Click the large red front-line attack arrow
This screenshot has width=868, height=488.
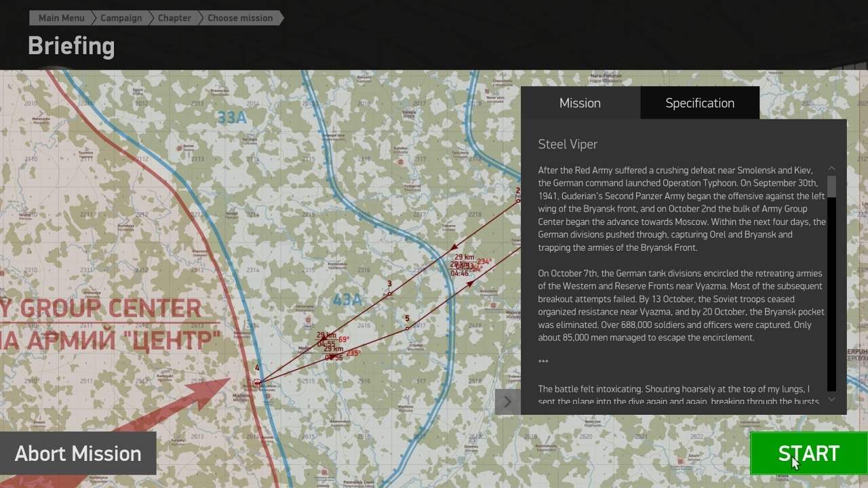[183, 407]
